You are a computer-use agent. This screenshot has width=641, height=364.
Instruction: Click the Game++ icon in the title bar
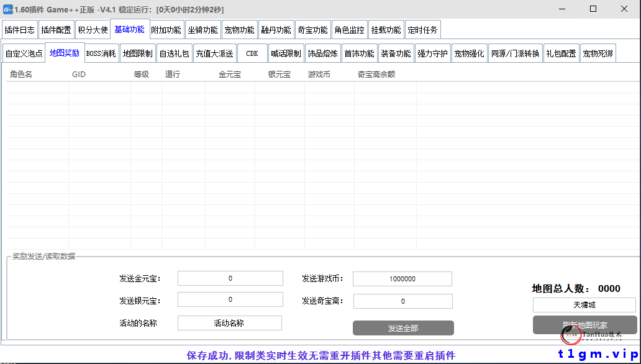[x=9, y=9]
